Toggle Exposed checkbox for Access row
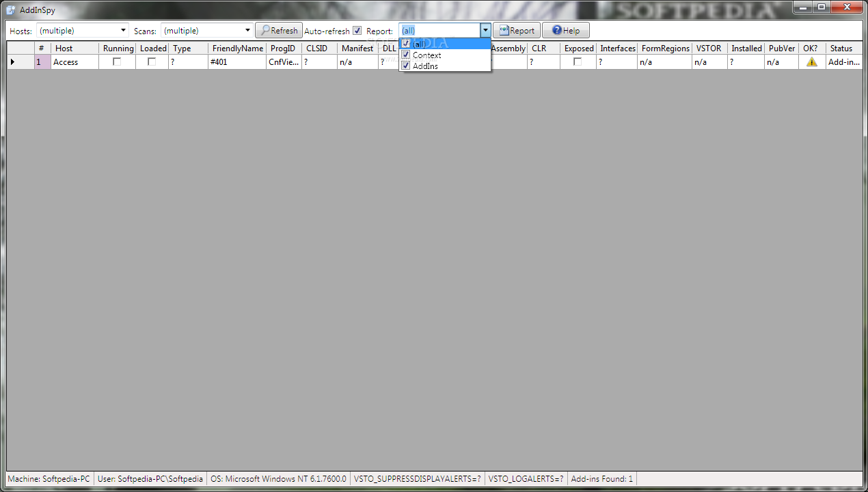Screen dimensions: 868x492 click(578, 61)
